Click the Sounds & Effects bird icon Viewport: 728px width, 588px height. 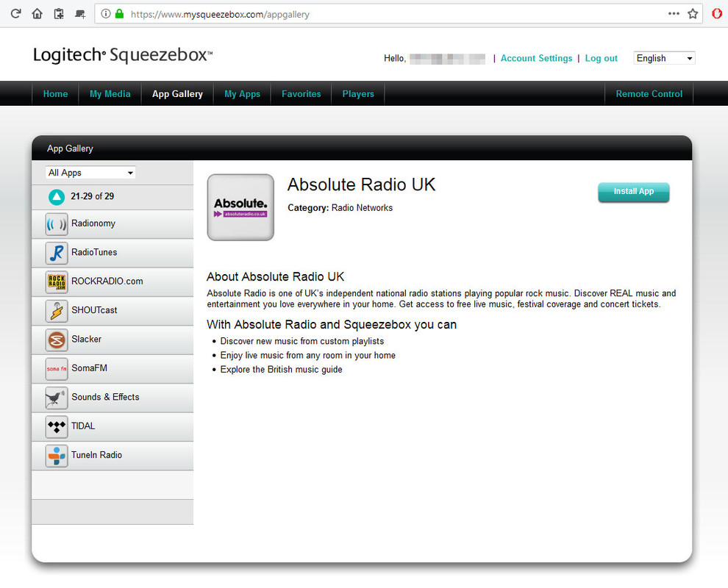pos(57,398)
